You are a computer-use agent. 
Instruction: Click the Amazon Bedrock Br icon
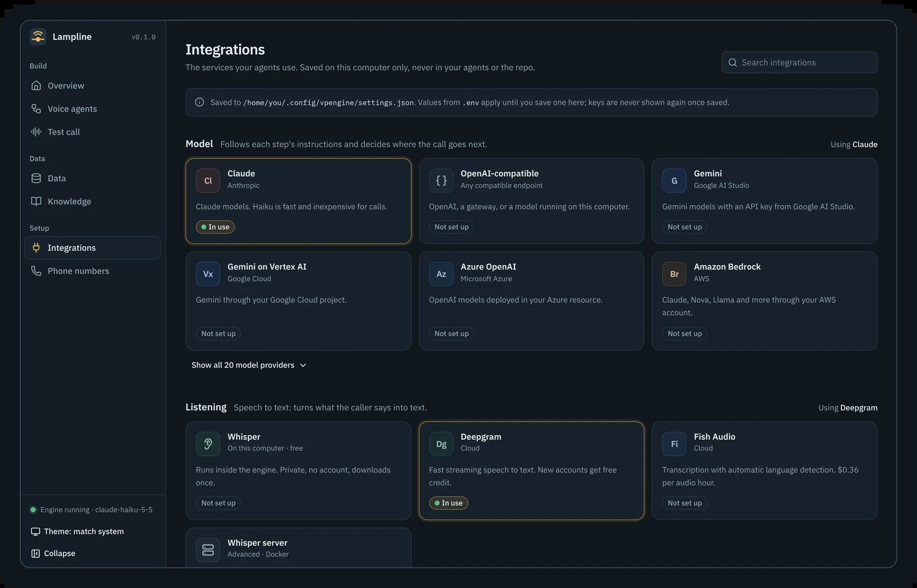674,274
